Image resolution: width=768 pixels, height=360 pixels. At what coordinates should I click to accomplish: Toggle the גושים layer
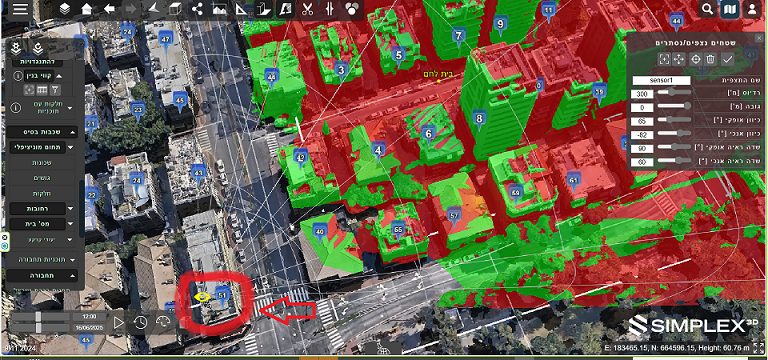coord(42,178)
